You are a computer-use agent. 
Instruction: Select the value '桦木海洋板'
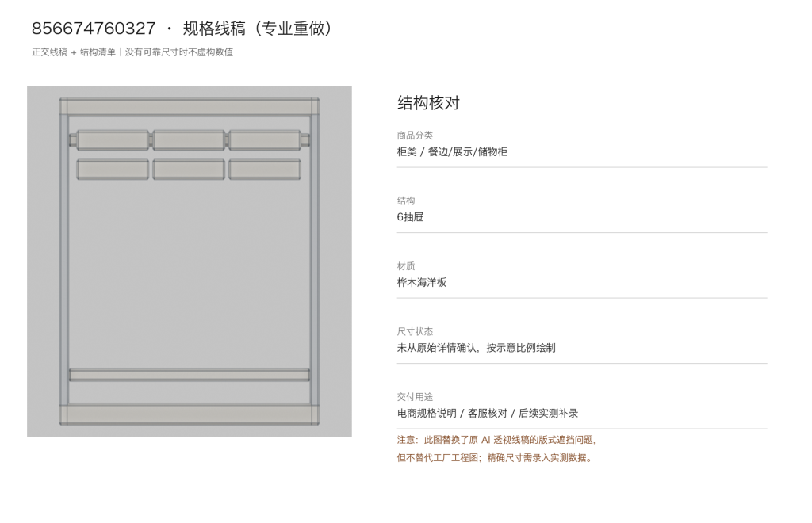pos(422,282)
